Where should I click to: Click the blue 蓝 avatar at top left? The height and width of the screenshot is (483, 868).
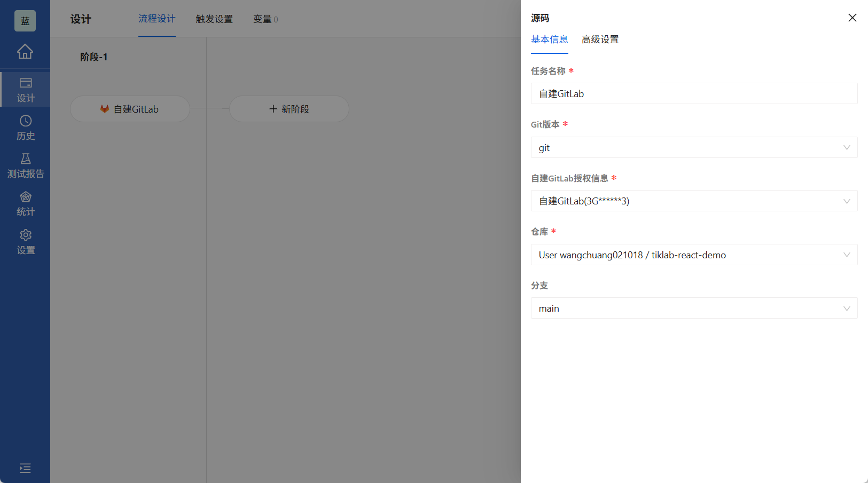click(x=25, y=20)
